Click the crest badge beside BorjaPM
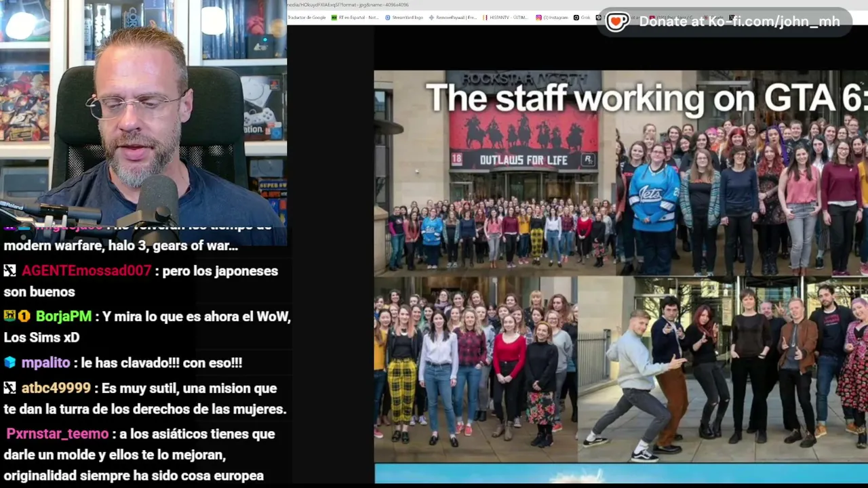The width and height of the screenshot is (868, 488). 9,316
